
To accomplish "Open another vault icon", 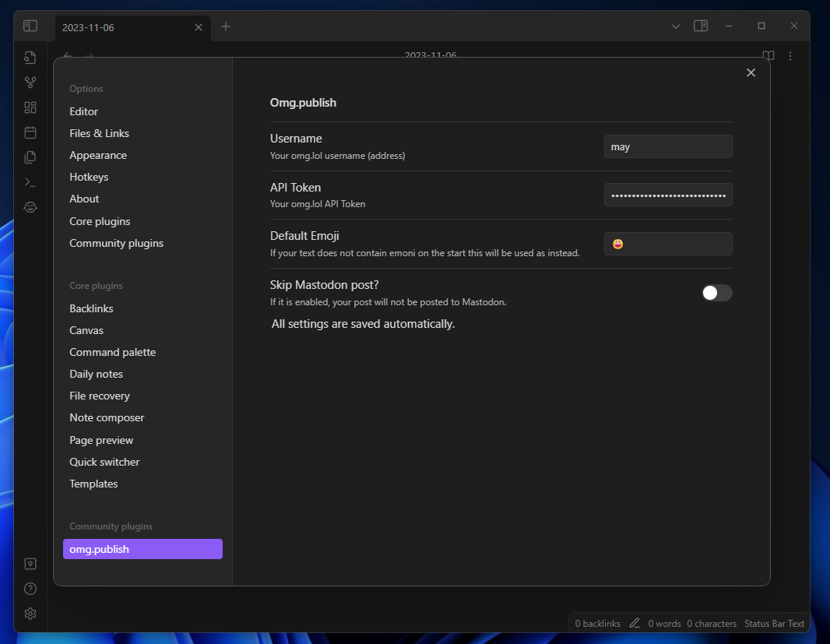I will 30,564.
